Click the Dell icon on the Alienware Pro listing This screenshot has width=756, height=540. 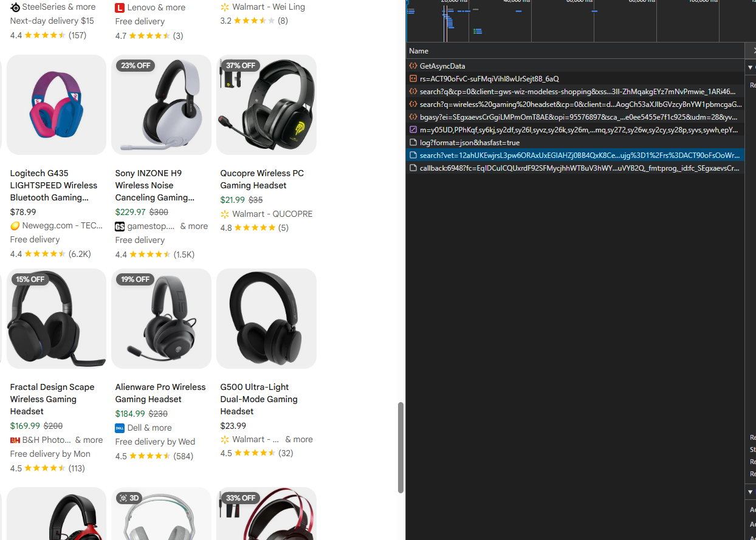pos(120,428)
